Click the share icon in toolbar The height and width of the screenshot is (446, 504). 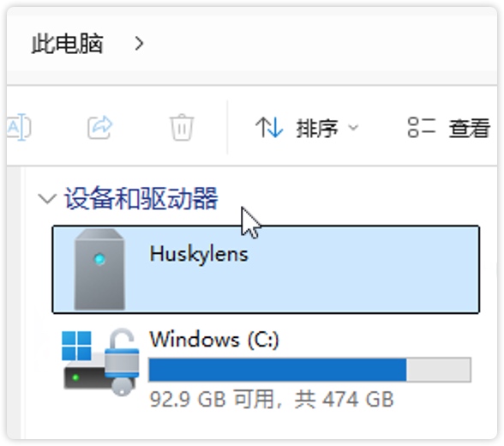[100, 127]
